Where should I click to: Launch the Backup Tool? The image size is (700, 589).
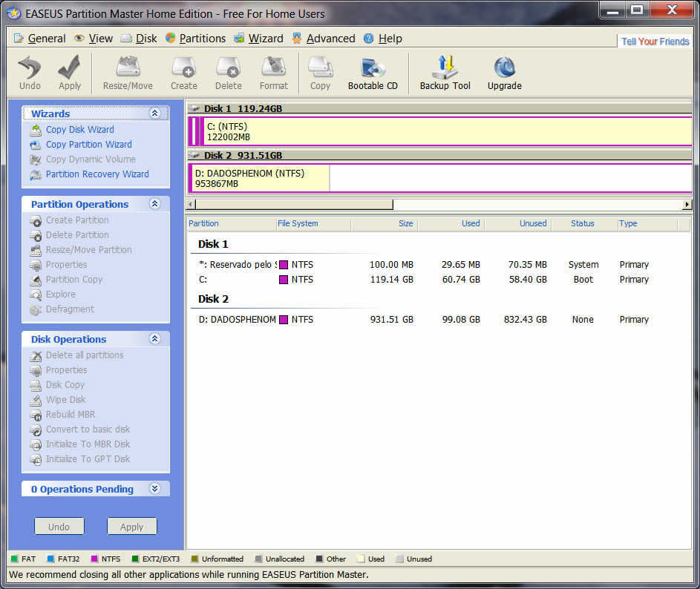pos(445,73)
